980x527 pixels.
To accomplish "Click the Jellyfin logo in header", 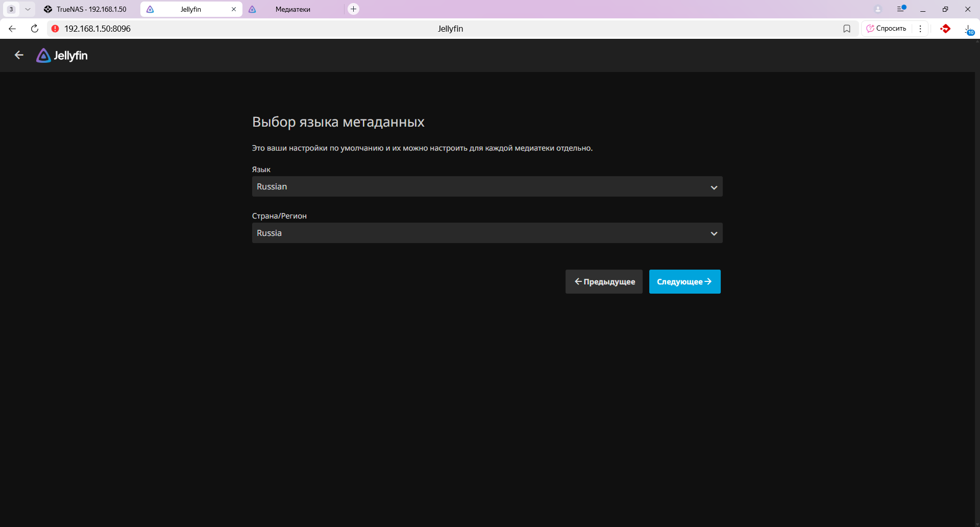I will tap(62, 56).
